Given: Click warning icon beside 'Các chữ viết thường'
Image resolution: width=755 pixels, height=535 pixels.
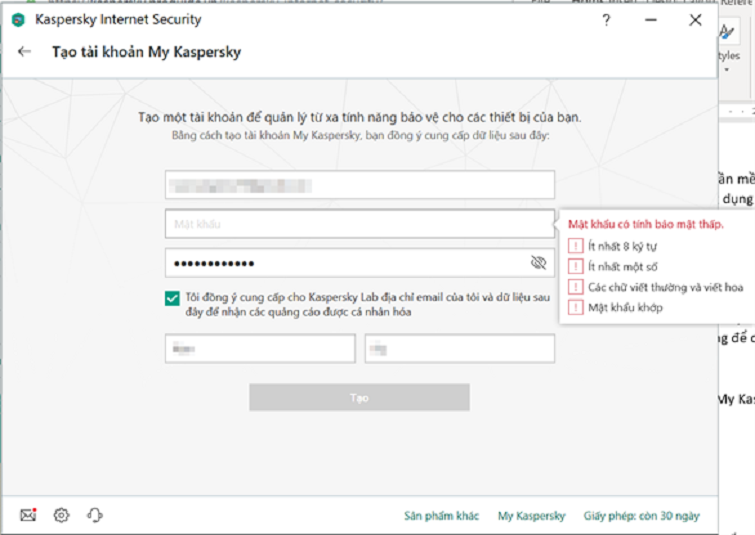Looking at the screenshot, I should pos(575,287).
